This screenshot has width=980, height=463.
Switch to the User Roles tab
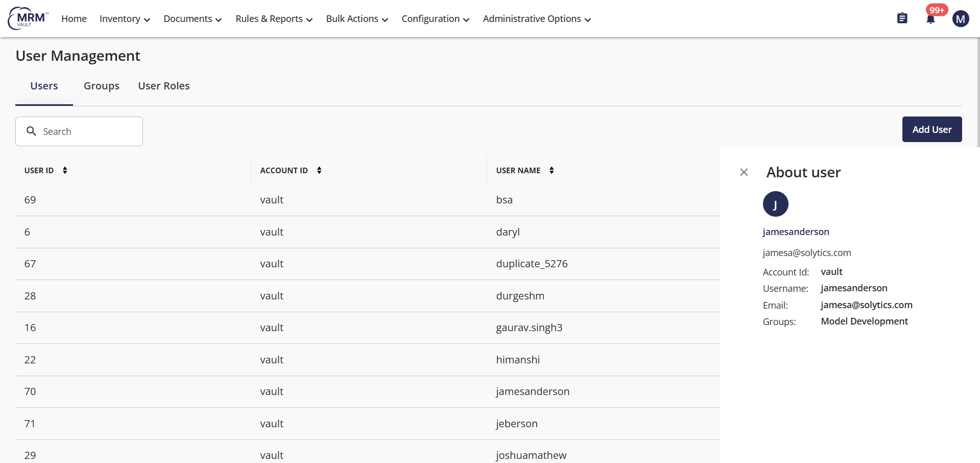point(164,86)
